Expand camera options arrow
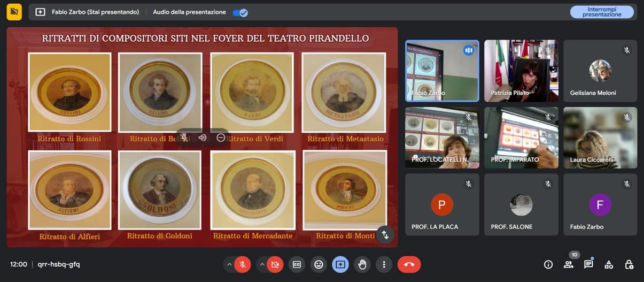644x282 pixels. coord(262,264)
